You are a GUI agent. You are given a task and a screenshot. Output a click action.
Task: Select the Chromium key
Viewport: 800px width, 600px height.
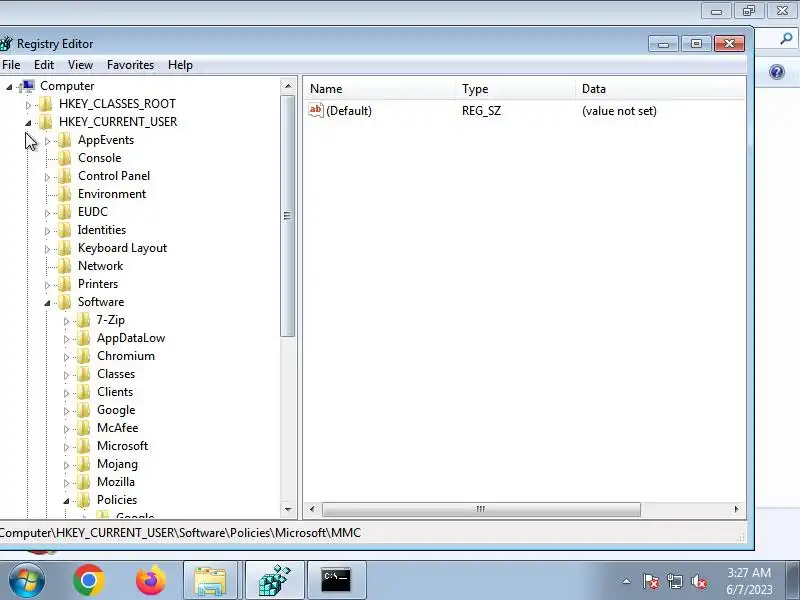pyautogui.click(x=126, y=356)
